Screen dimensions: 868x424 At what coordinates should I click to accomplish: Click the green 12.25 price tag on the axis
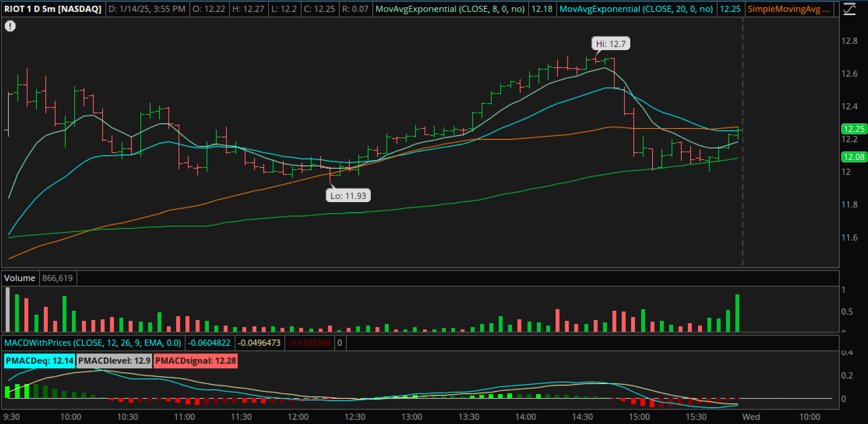854,129
